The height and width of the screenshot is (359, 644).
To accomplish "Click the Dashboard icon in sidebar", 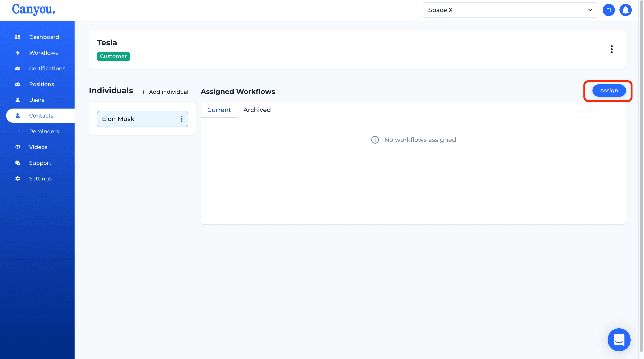I will [x=17, y=37].
